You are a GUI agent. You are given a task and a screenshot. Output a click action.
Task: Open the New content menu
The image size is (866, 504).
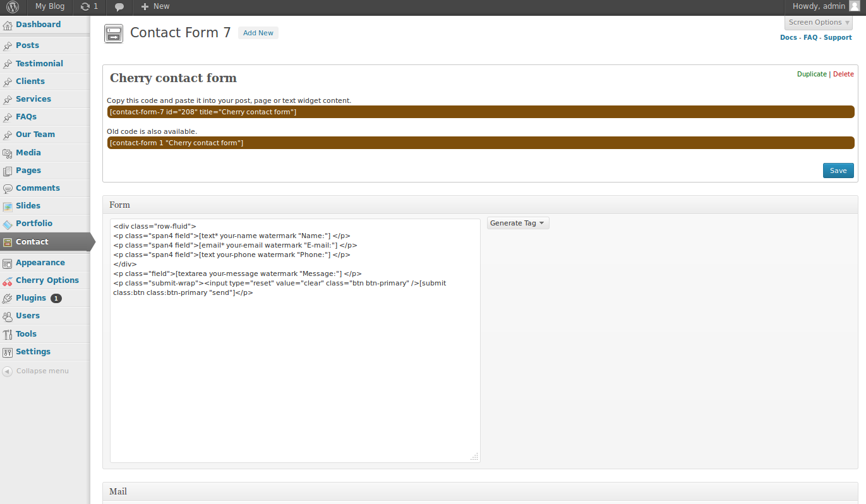(x=155, y=6)
